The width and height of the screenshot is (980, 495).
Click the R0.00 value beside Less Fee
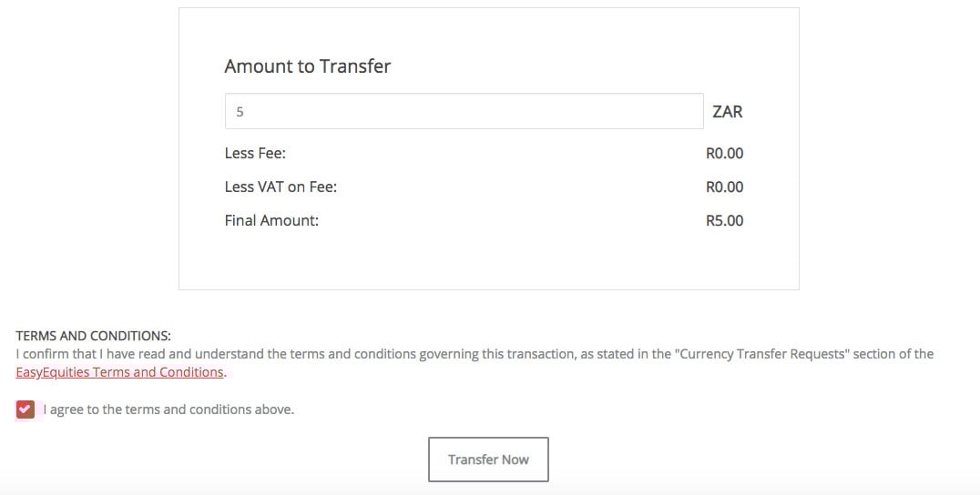(x=724, y=153)
